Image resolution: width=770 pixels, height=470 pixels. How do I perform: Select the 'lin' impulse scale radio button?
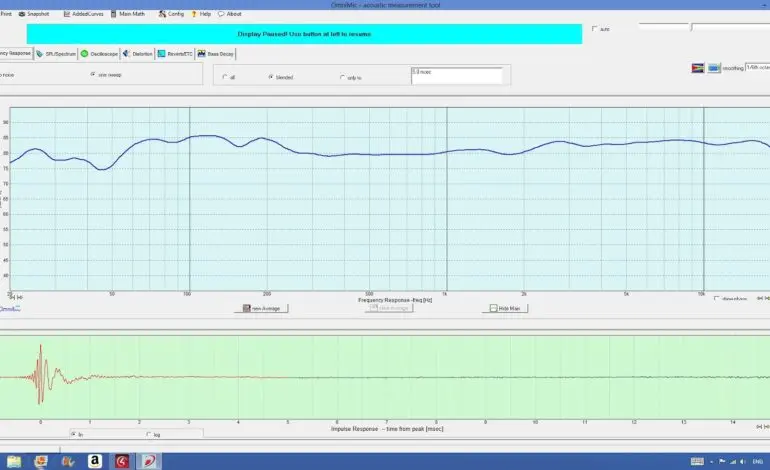pyautogui.click(x=74, y=434)
